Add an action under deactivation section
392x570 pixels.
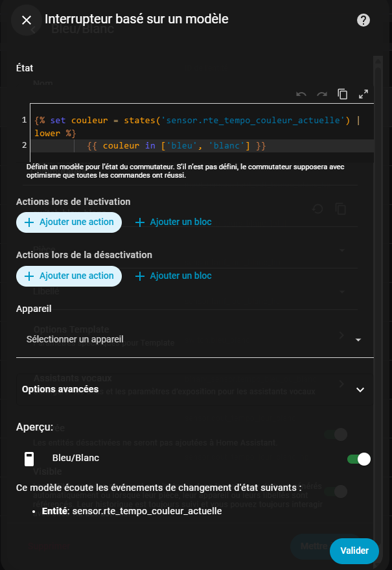(x=69, y=276)
